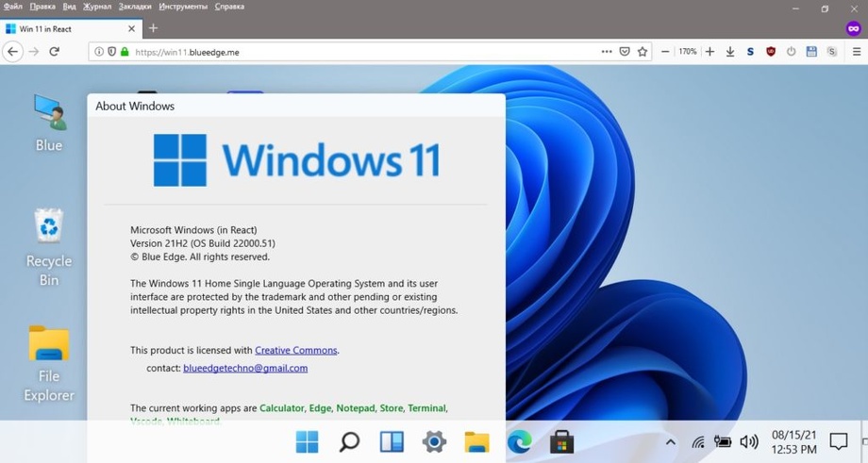Open taskbar Search magnifier

349,442
